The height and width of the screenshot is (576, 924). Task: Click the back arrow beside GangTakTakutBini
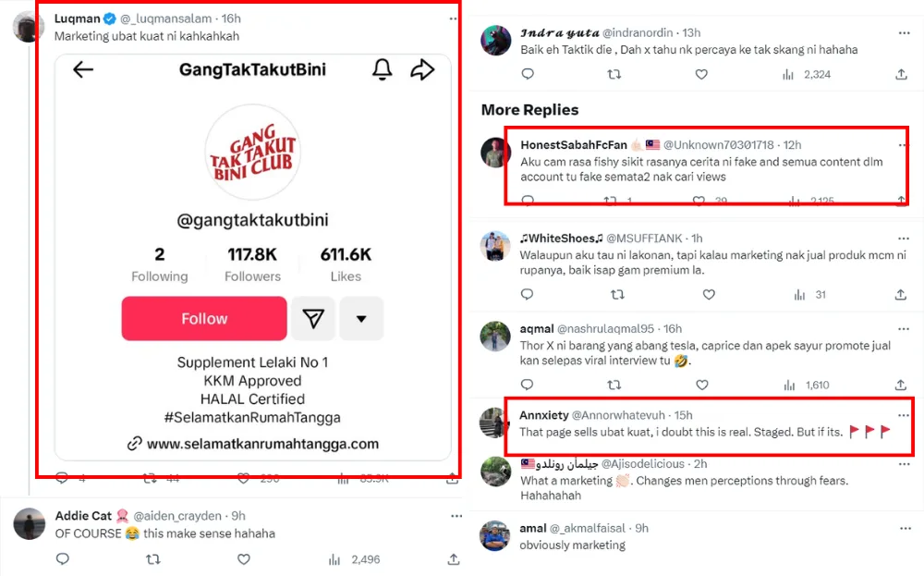click(83, 70)
